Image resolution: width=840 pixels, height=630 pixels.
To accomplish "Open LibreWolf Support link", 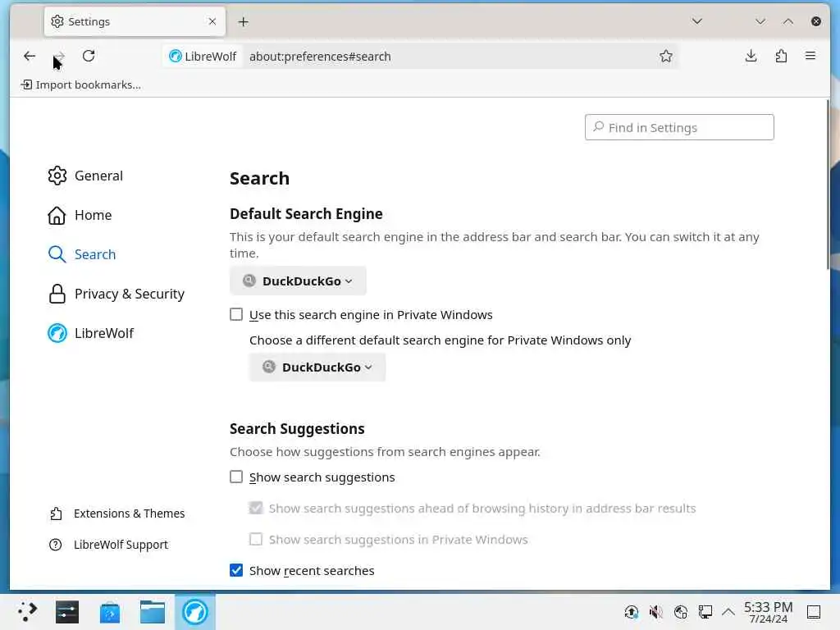I will 109,545.
